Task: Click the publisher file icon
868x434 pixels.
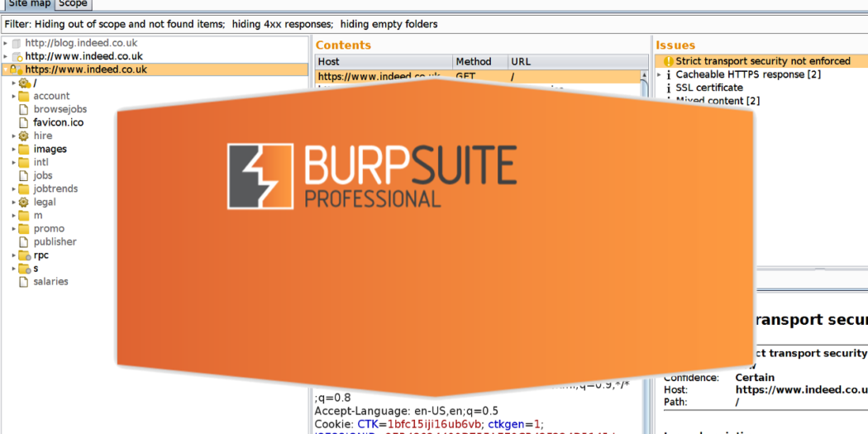Action: (x=24, y=242)
